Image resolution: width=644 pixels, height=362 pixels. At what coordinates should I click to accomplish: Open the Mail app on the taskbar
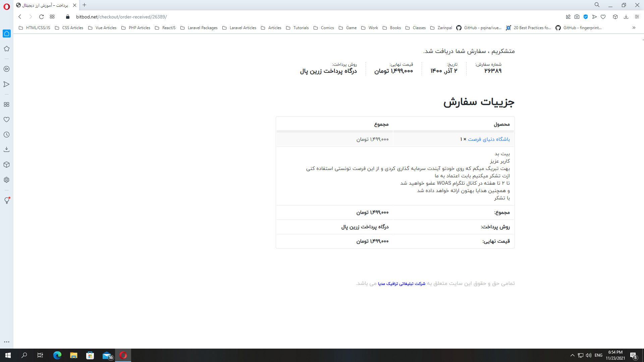pos(107,355)
